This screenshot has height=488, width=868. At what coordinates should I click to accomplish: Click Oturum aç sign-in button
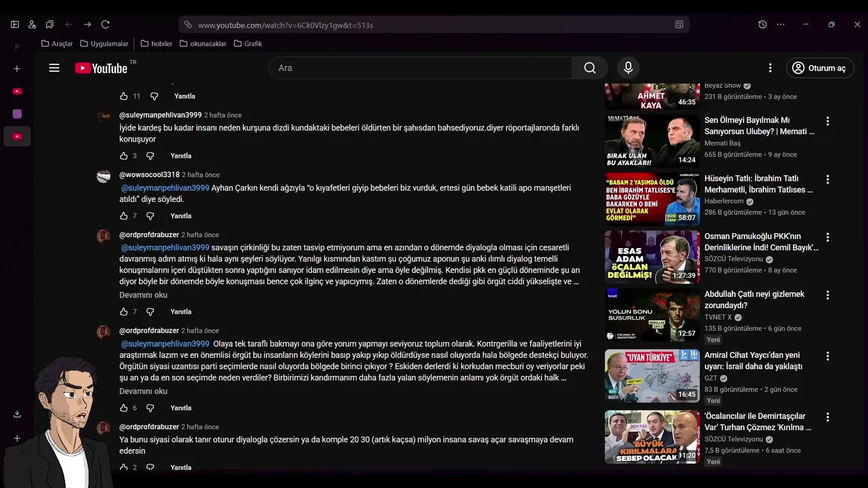click(820, 68)
